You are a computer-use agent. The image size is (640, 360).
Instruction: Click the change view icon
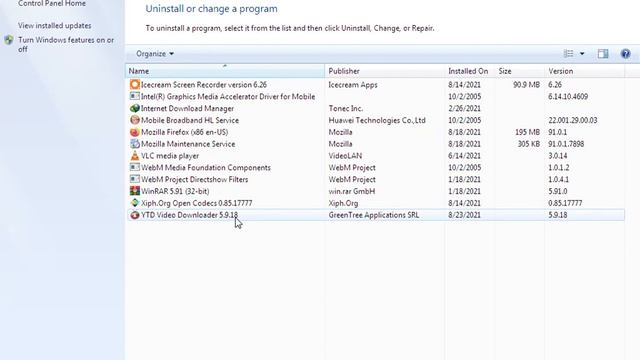(568, 53)
